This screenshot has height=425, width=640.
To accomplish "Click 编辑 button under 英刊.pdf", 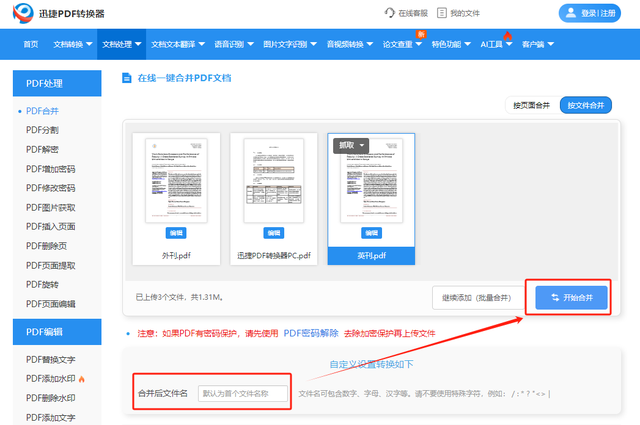I will click(371, 233).
